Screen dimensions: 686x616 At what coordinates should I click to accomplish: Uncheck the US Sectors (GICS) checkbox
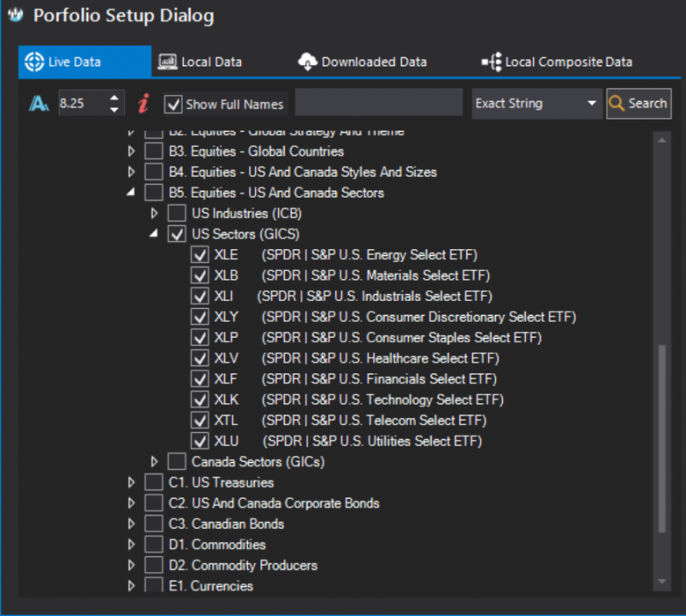[177, 234]
